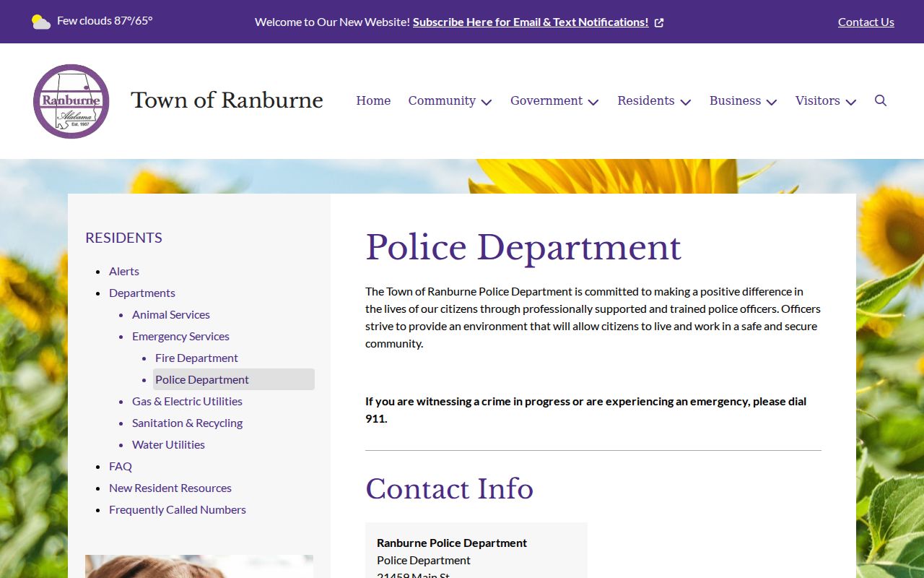Open the Business menu

click(735, 100)
